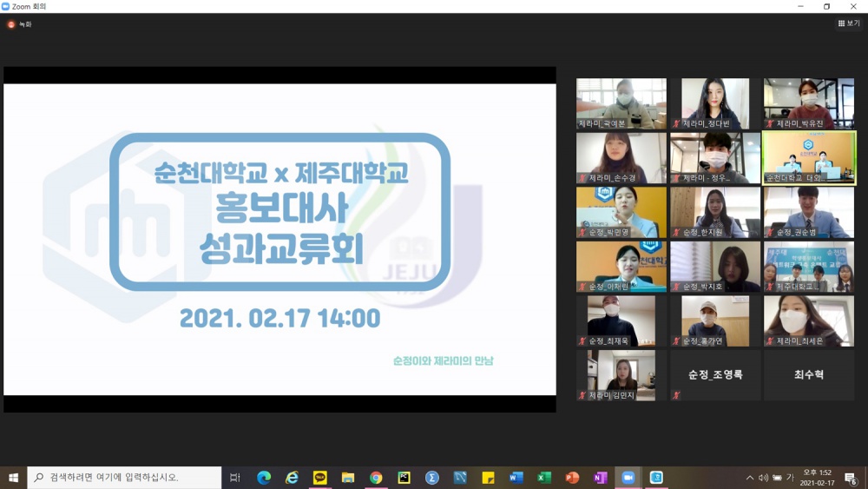This screenshot has height=489, width=868.
Task: Open Word from the taskbar
Action: tap(516, 478)
